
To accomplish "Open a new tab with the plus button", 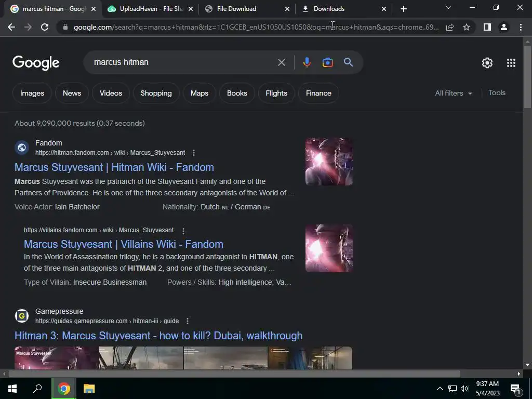I will (403, 9).
